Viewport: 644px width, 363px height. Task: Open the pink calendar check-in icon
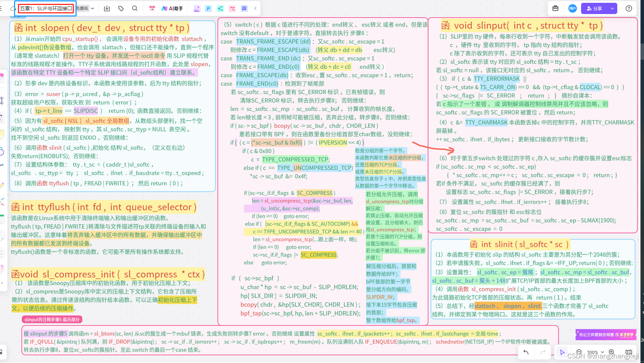152,8
